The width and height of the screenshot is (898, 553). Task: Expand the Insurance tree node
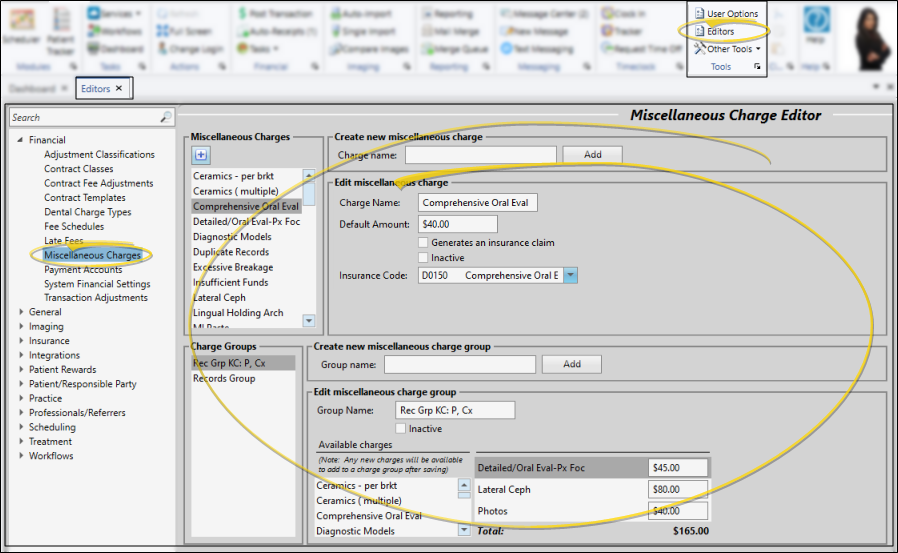pos(19,341)
